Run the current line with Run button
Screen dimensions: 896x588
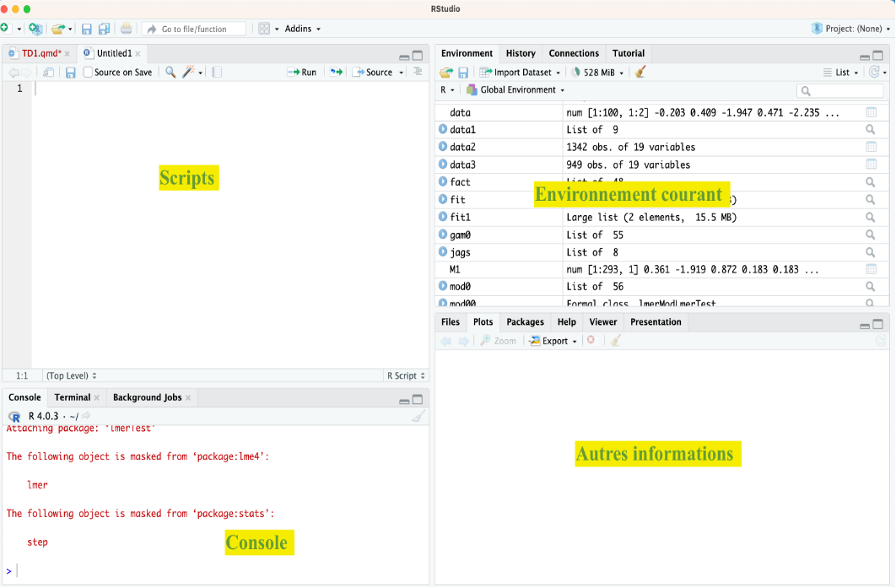tap(302, 73)
